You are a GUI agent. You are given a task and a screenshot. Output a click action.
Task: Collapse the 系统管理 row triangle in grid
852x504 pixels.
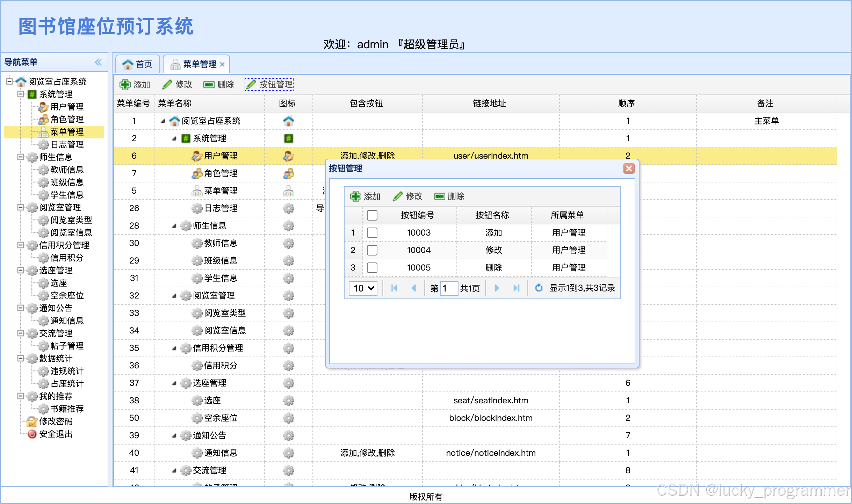(x=174, y=139)
